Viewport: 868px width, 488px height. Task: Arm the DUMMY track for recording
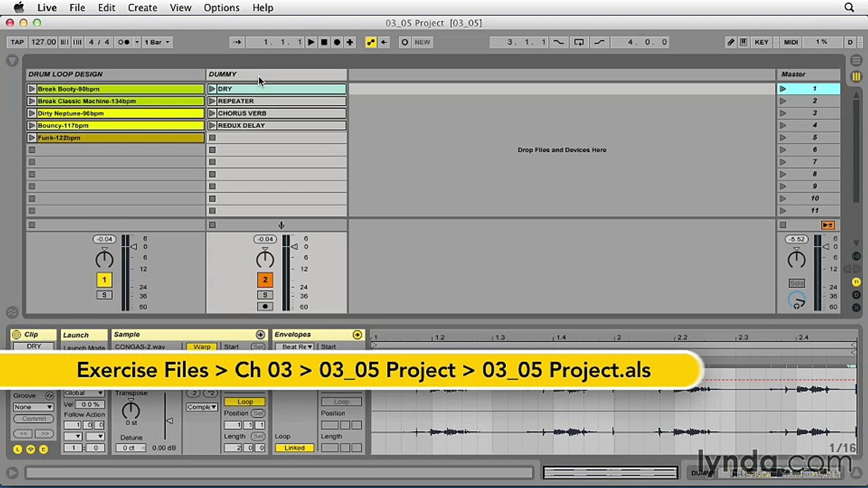265,306
